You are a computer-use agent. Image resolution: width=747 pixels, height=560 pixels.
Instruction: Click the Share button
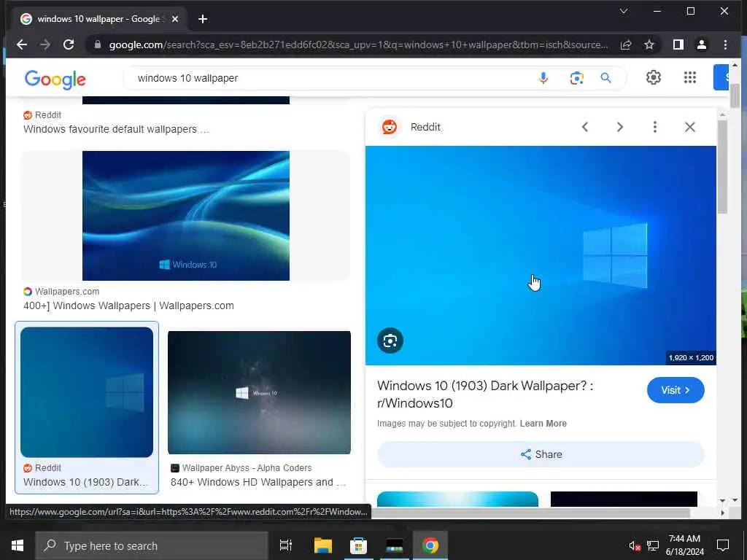(541, 454)
